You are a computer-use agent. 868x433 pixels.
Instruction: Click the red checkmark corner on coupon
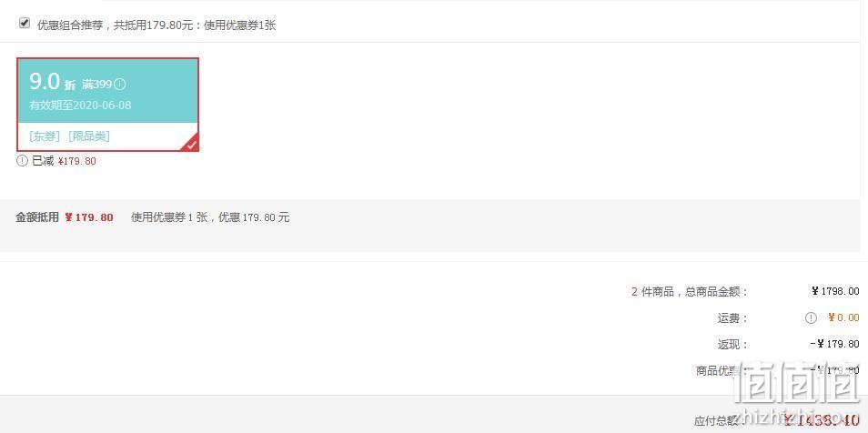tap(191, 145)
